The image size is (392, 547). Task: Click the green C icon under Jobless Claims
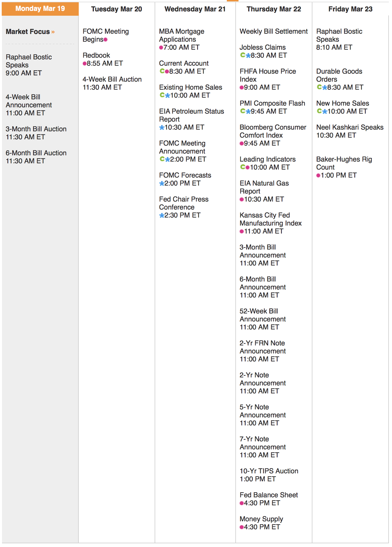click(x=243, y=55)
